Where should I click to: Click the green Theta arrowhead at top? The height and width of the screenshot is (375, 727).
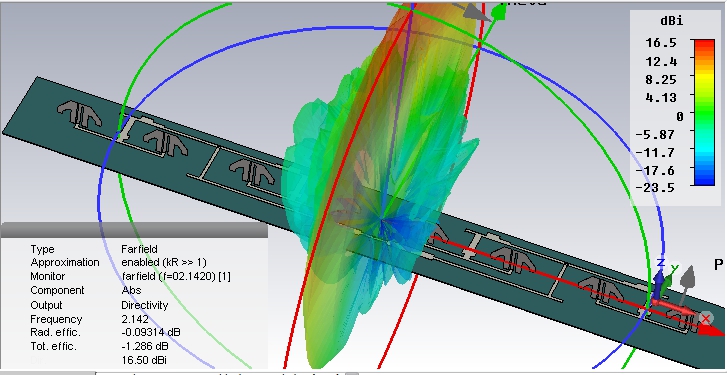(x=498, y=13)
